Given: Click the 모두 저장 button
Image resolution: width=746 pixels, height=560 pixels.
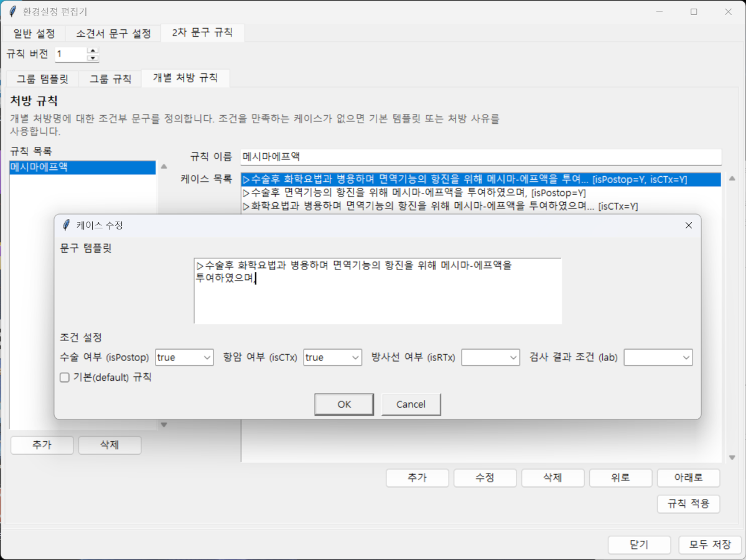Looking at the screenshot, I should [710, 544].
